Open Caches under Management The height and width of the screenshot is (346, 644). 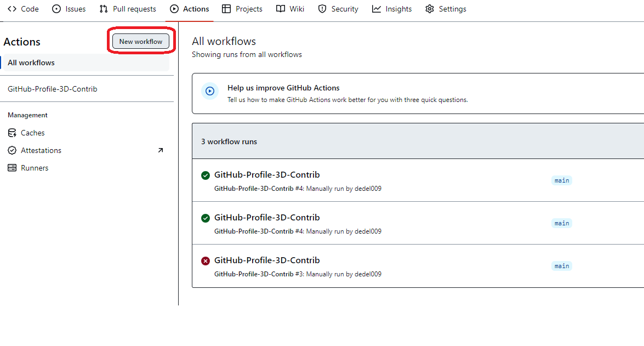pyautogui.click(x=32, y=133)
